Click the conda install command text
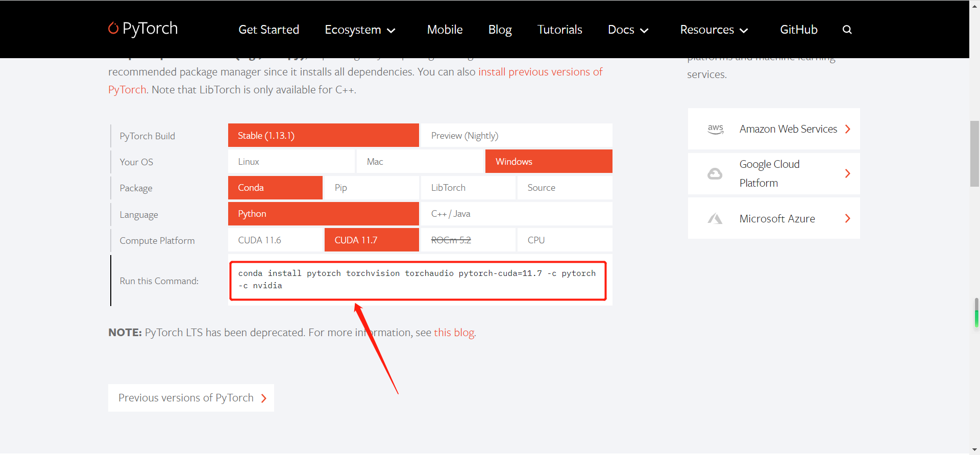This screenshot has height=455, width=980. point(417,280)
